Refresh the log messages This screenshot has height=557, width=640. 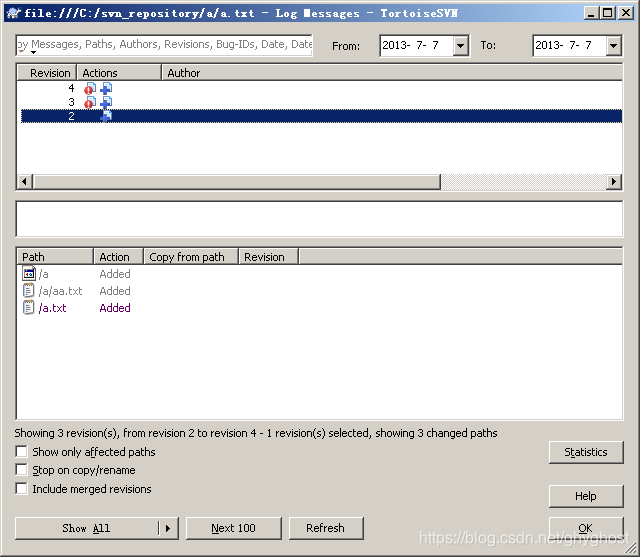pos(326,528)
